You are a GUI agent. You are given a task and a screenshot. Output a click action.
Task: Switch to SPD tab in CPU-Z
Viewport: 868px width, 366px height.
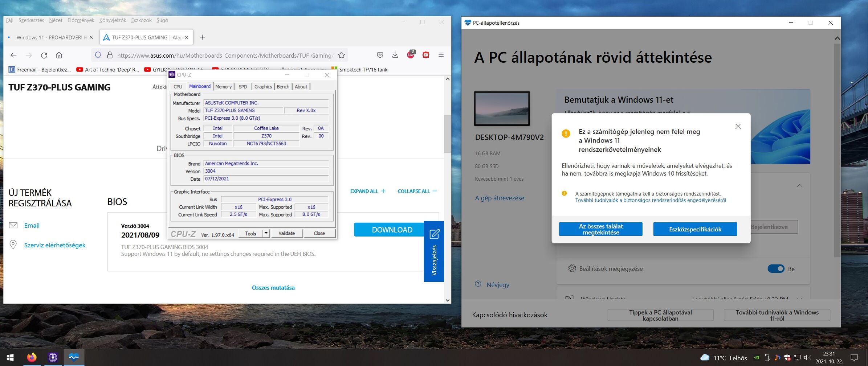[x=243, y=87]
